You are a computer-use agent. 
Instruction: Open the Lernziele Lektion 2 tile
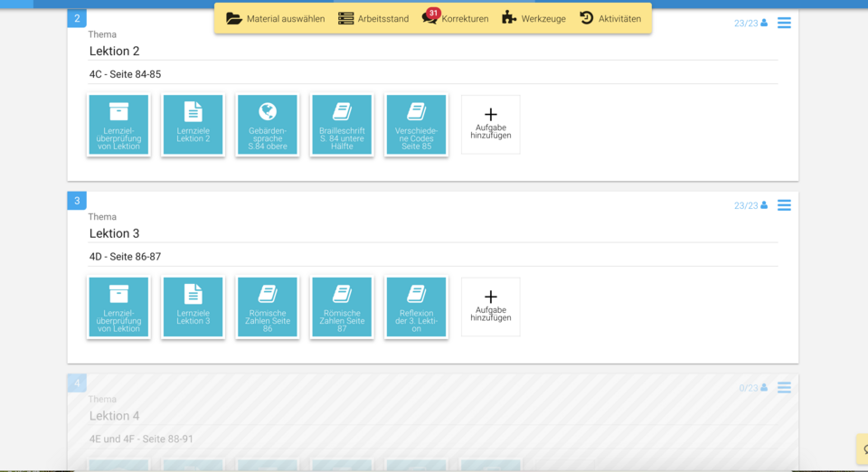coord(193,125)
